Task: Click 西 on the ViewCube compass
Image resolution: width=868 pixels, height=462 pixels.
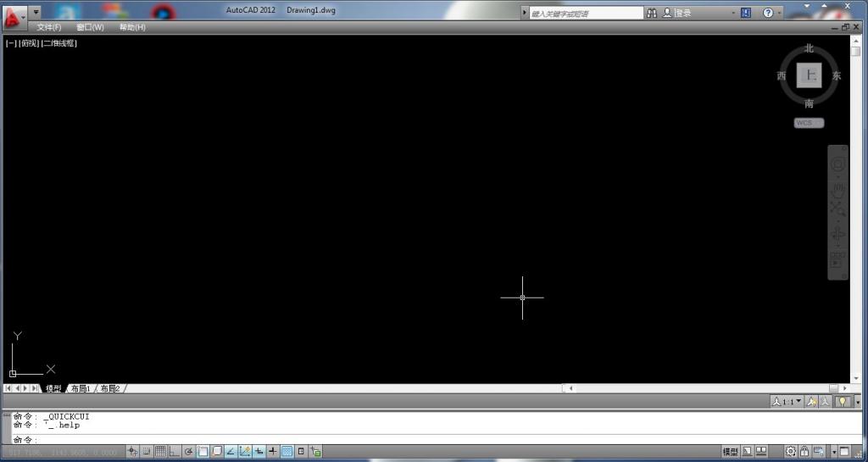Action: click(x=782, y=75)
